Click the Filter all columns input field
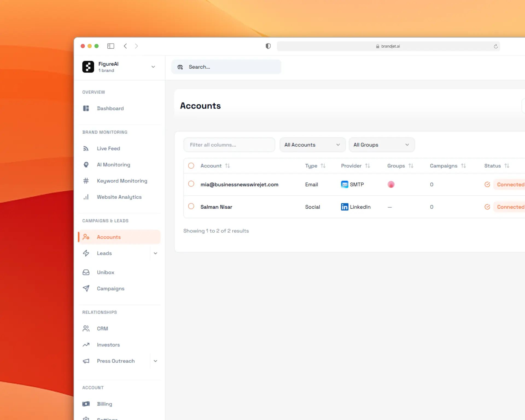This screenshot has width=525, height=420. 229,145
